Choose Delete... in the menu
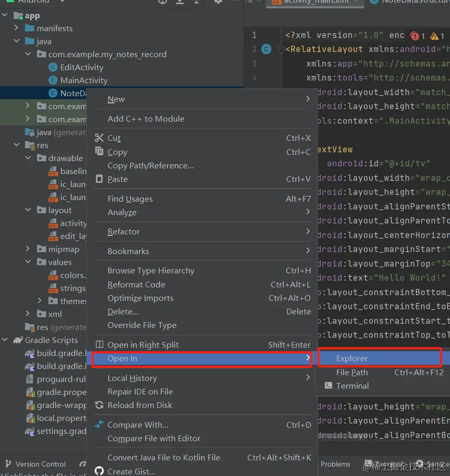The width and height of the screenshot is (450, 476). click(202, 311)
